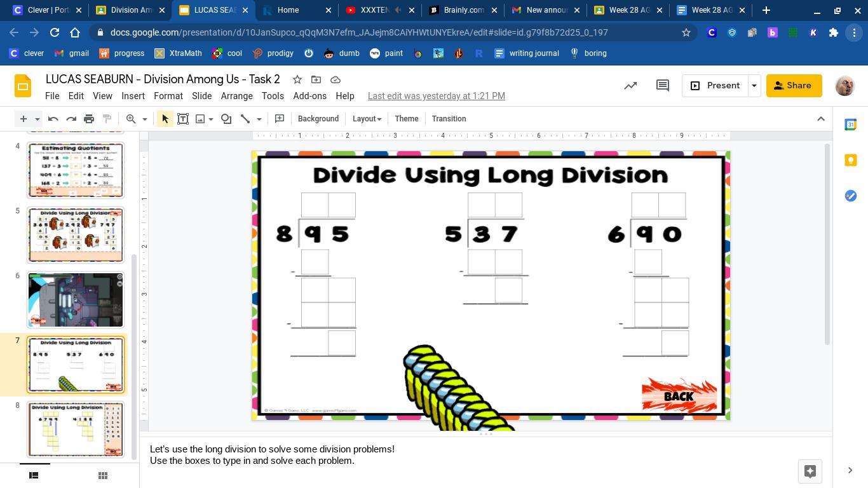Click the add comment toolbar icon
868x488 pixels.
pyautogui.click(x=279, y=119)
